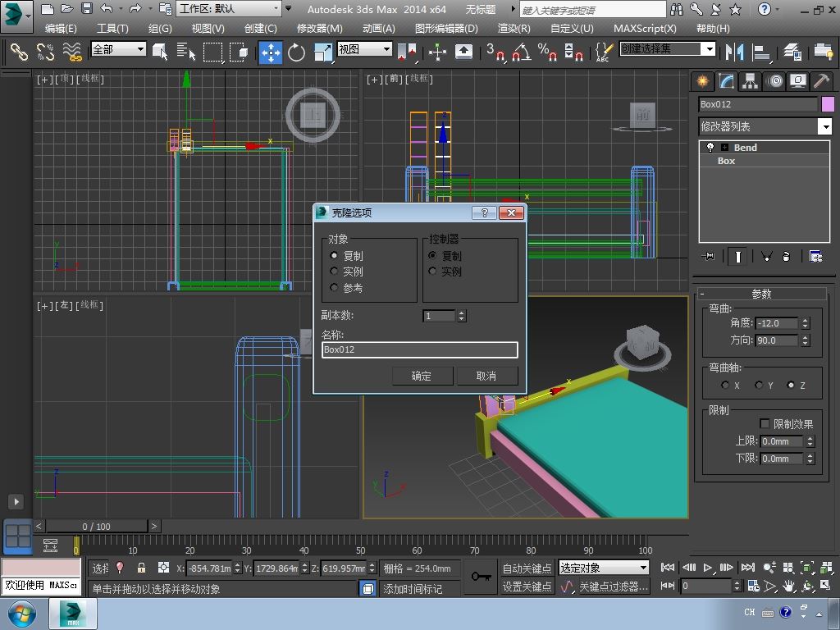The width and height of the screenshot is (840, 630).
Task: Expand the Bend modifier sub-objects
Action: pos(724,148)
